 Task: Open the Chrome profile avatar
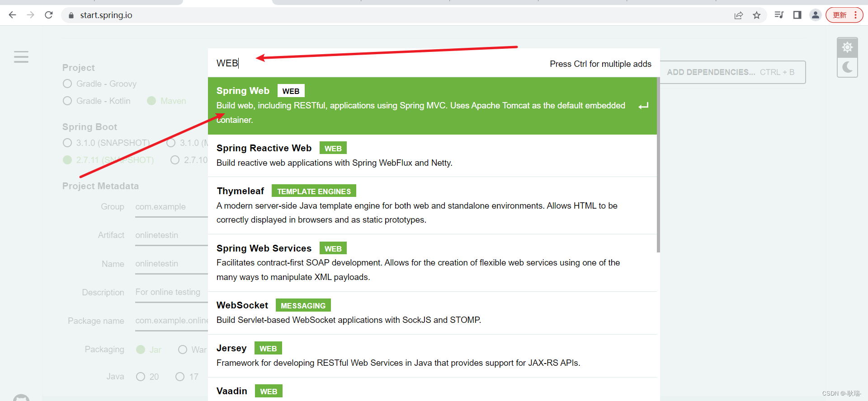(x=816, y=15)
